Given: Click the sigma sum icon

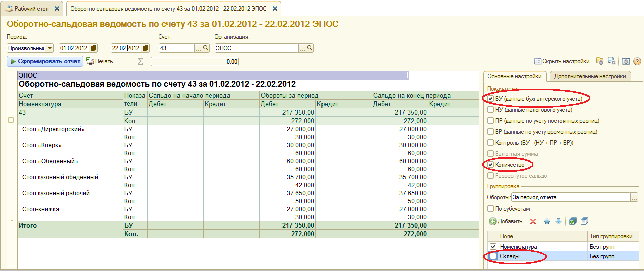Looking at the screenshot, I should coord(141,61).
